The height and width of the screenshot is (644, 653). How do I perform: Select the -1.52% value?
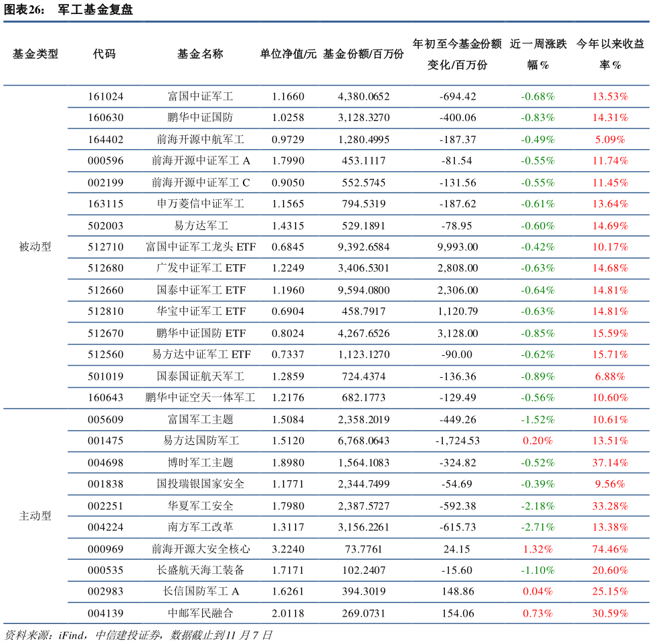pyautogui.click(x=537, y=420)
